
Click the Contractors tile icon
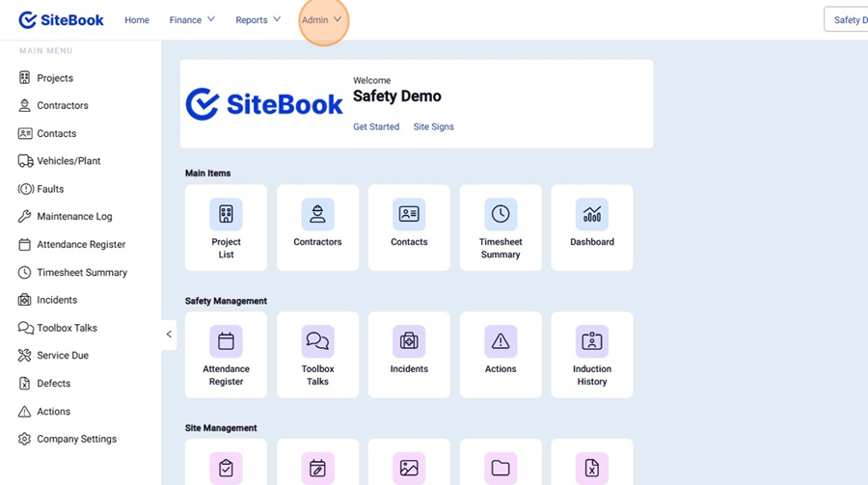[317, 214]
